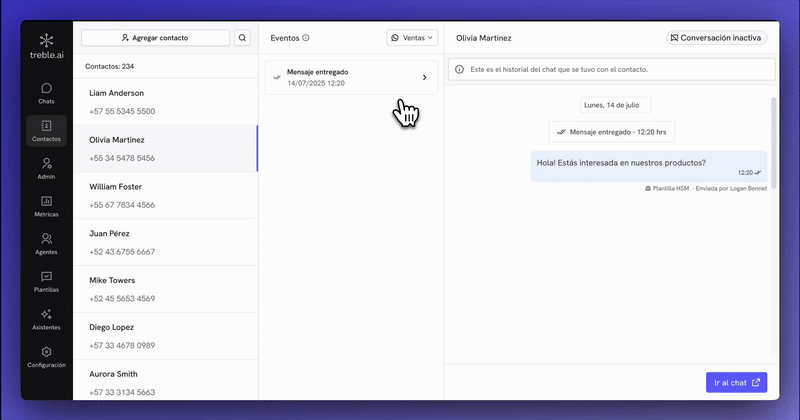Open the Chats section

click(46, 93)
